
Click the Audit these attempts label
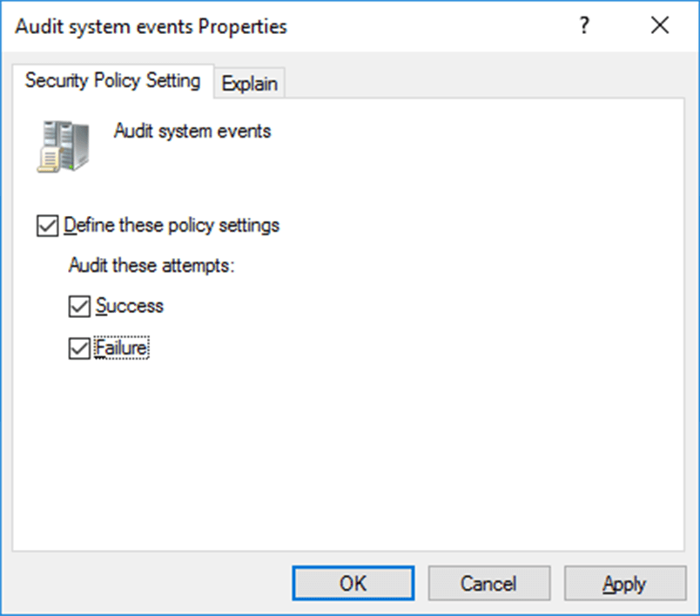coord(151,266)
